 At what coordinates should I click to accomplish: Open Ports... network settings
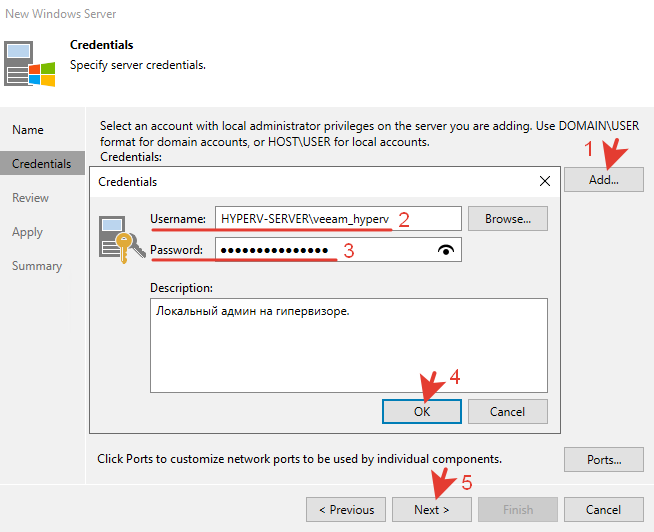(605, 460)
